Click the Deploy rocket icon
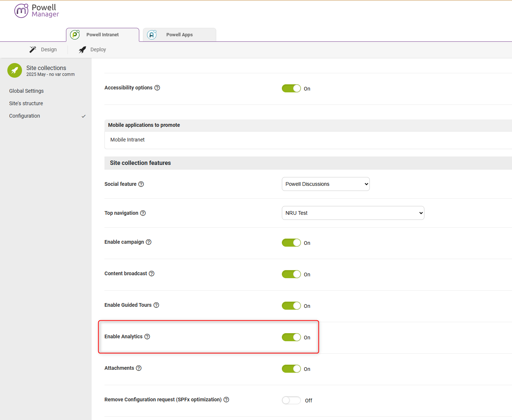Viewport: 512px width, 420px height. (82, 49)
